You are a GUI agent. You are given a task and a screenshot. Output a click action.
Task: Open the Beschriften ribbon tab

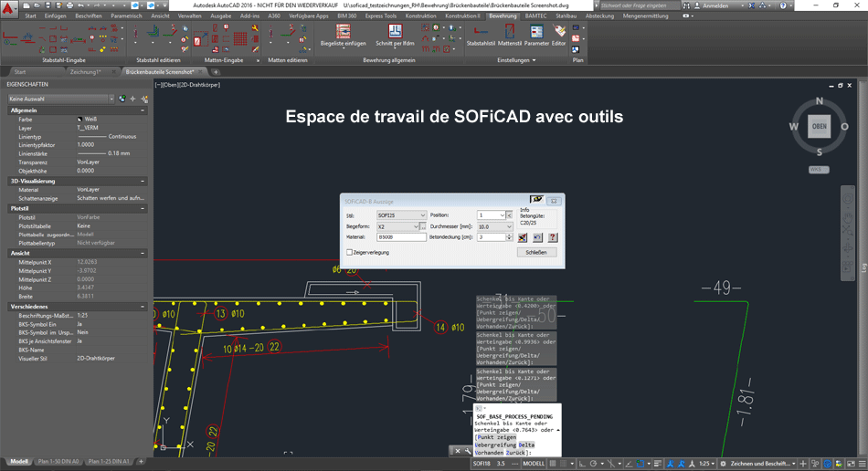coord(89,16)
